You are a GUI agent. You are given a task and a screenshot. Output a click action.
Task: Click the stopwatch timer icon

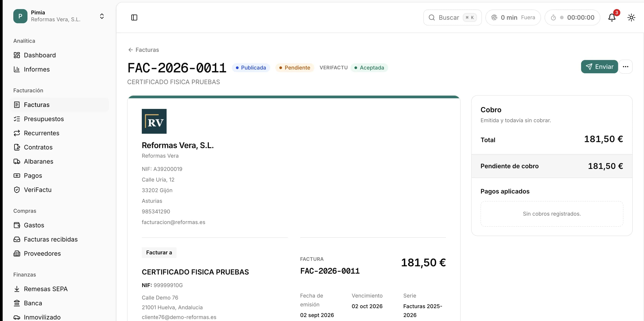coord(553,17)
